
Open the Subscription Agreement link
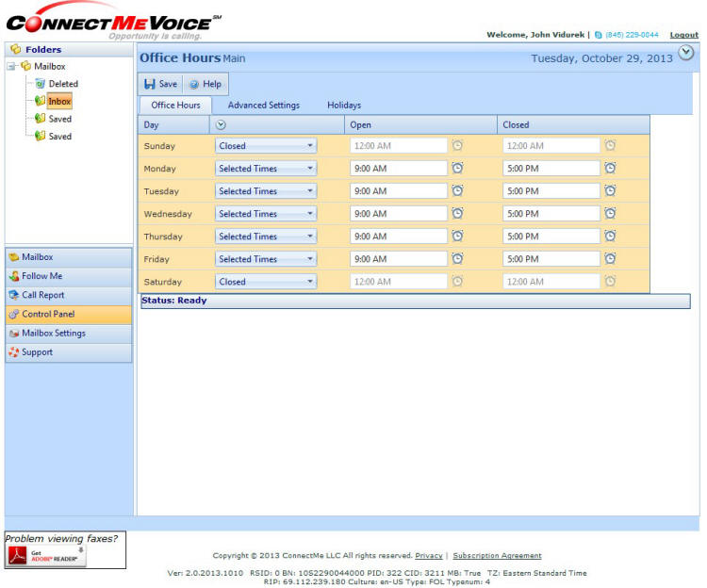[498, 556]
